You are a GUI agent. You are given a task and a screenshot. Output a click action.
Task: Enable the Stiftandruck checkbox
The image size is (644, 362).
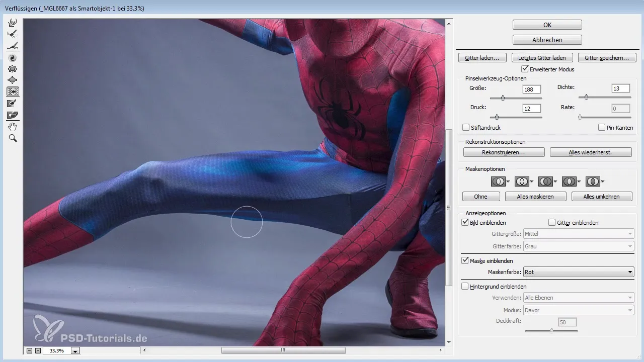(465, 128)
